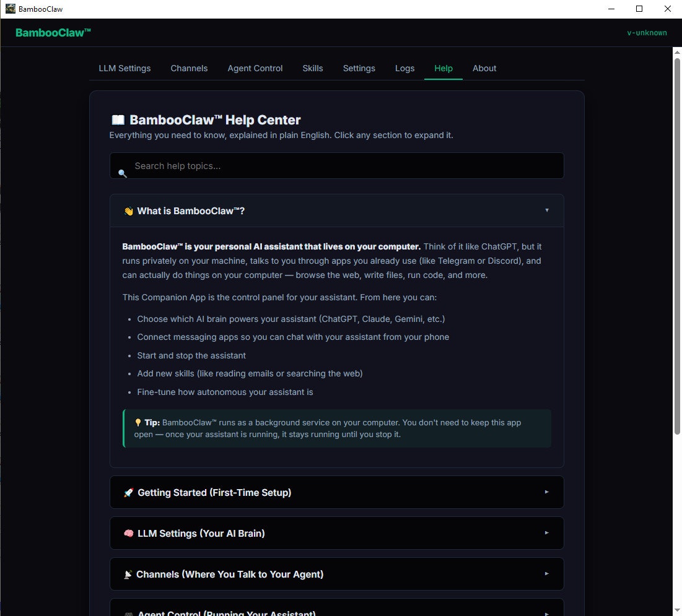This screenshot has width=682, height=616.
Task: Select the Help tab
Action: [x=444, y=68]
